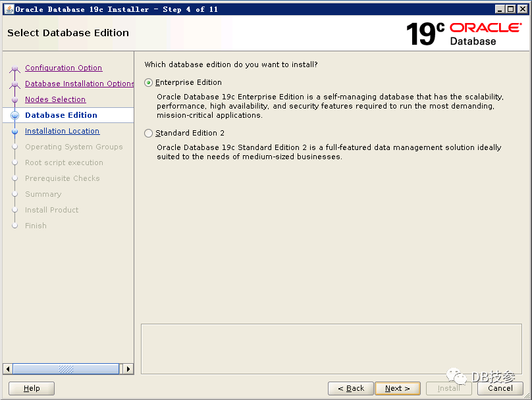Minimize the Oracle installer window
Screen dimensions: 532x400
500,9
